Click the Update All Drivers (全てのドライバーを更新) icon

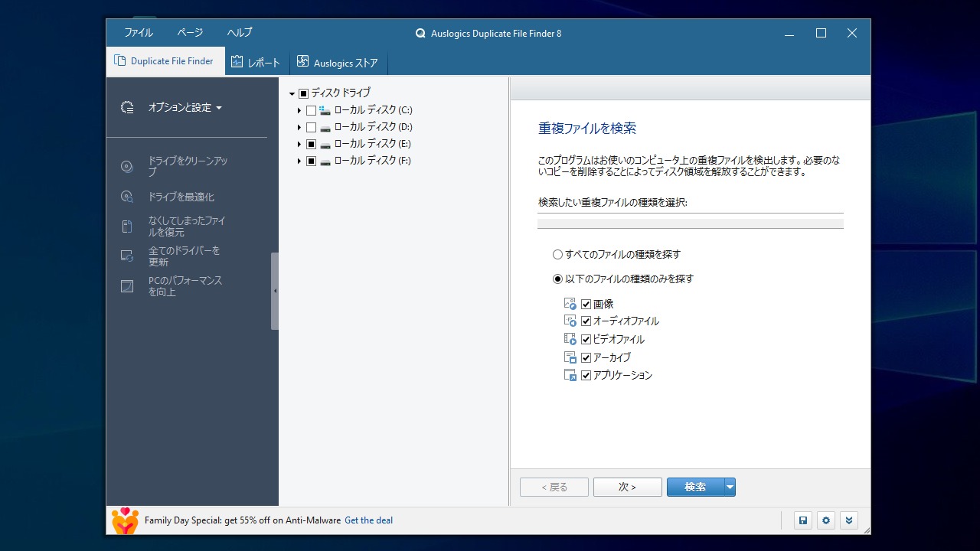click(x=127, y=256)
